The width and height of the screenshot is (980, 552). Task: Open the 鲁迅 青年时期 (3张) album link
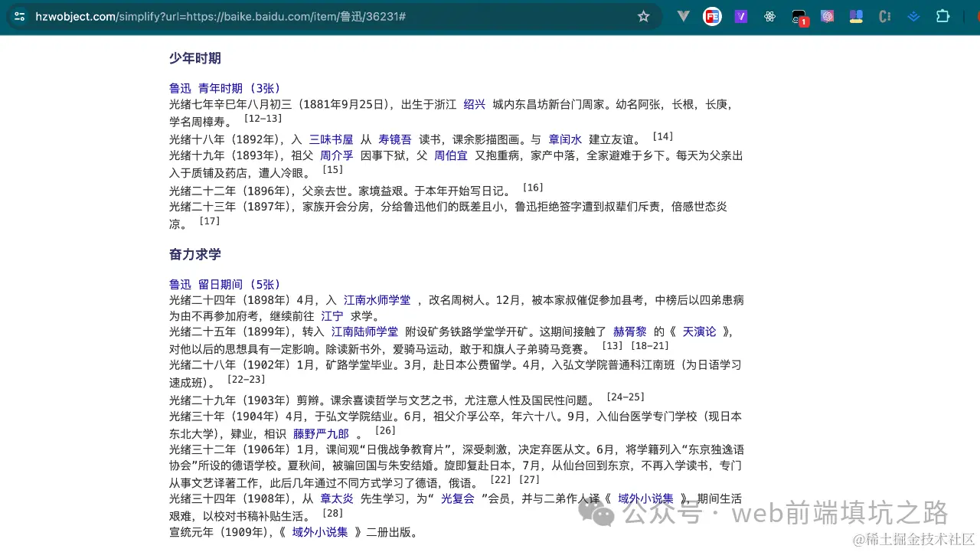225,88
